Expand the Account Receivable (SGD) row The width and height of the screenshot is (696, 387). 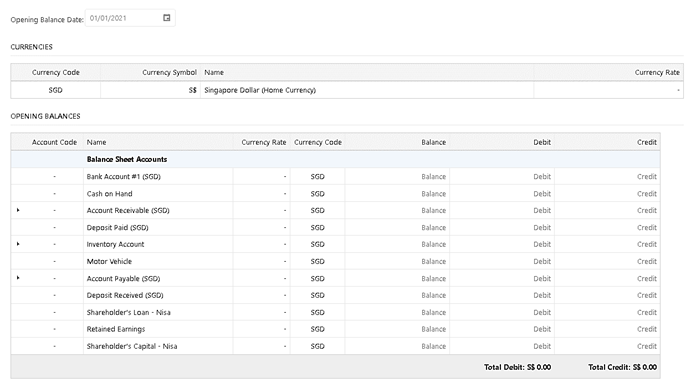coord(18,210)
